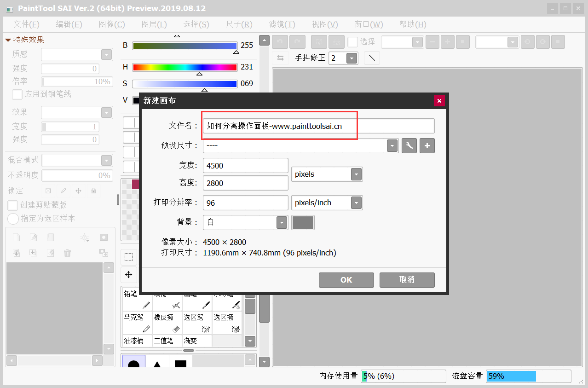
Task: Toggle lock moving cross-arrow icon
Action: coord(78,191)
